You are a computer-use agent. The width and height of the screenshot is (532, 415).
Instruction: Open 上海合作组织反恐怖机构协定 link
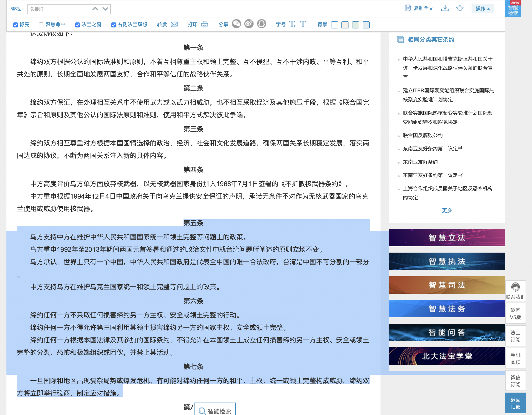coord(448,193)
